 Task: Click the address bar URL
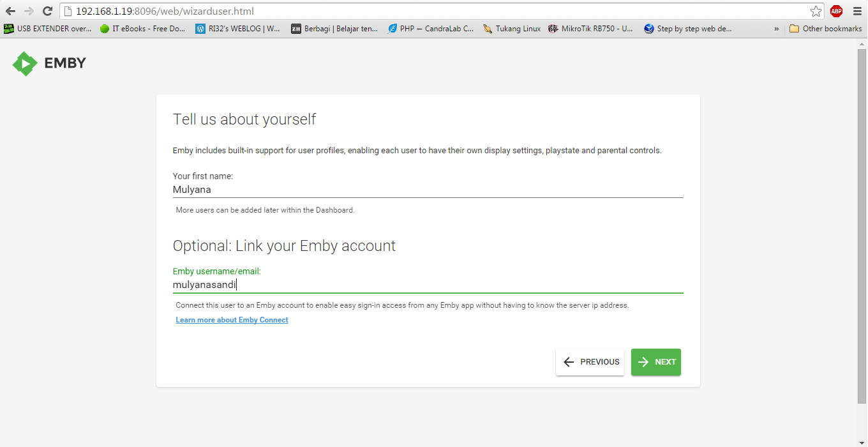coord(166,11)
